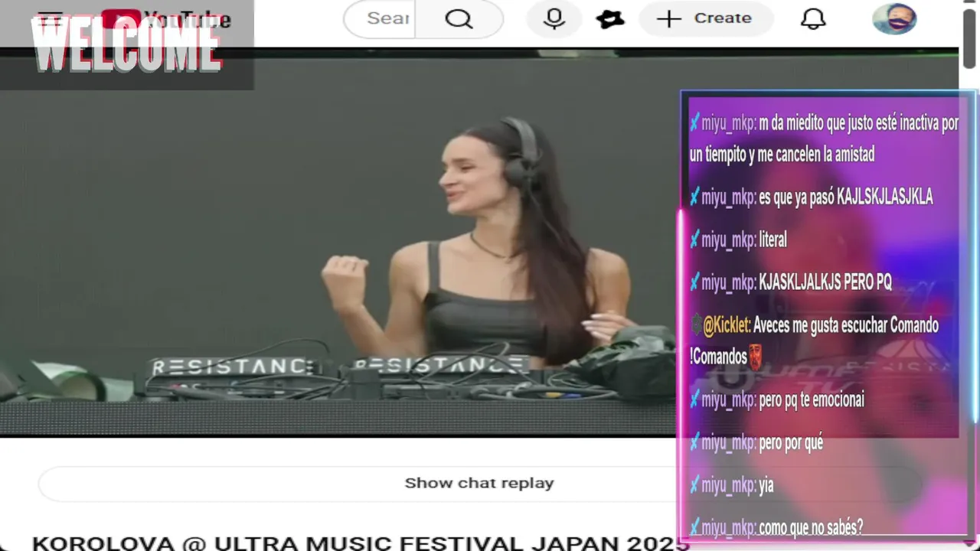This screenshot has height=551, width=980.
Task: Click the search magnifier button
Action: tap(459, 18)
